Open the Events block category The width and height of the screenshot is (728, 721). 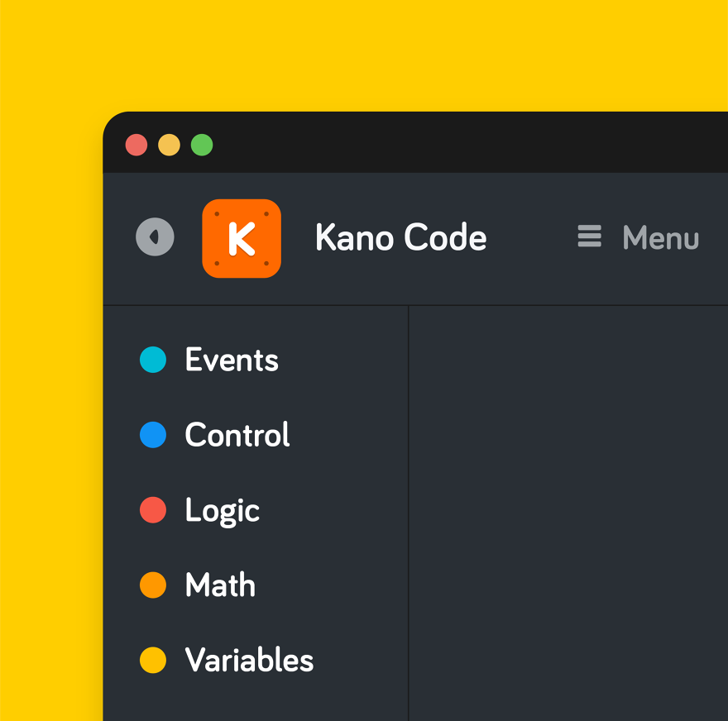(232, 360)
